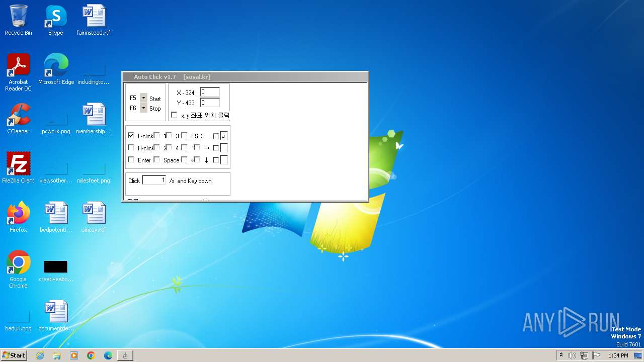The width and height of the screenshot is (644, 362).
Task: Enable the Enter key checkbox
Action: click(x=131, y=159)
